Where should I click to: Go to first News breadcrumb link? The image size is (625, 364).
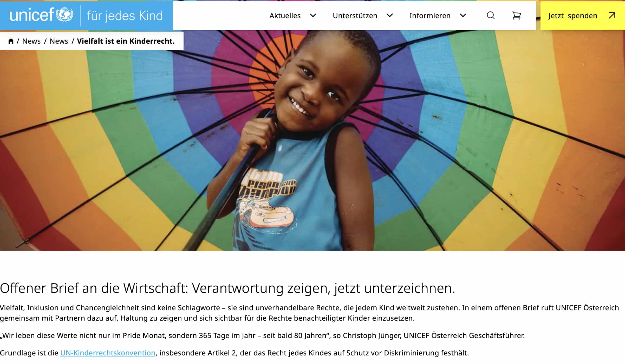(31, 41)
